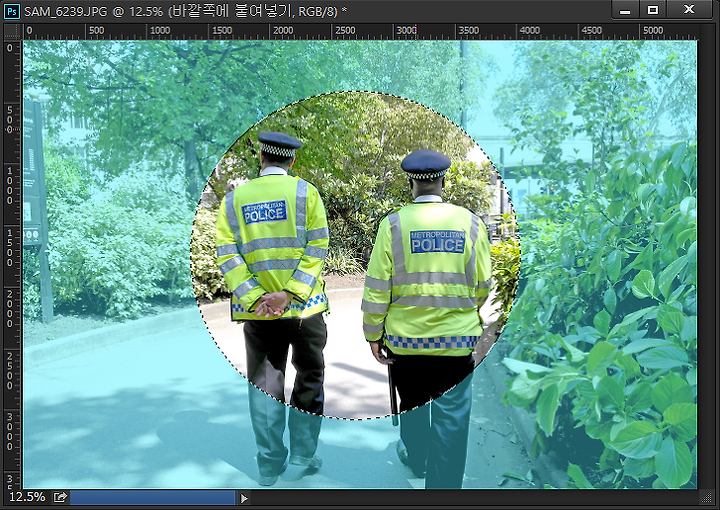Click the ruler origin corner box

13,32
